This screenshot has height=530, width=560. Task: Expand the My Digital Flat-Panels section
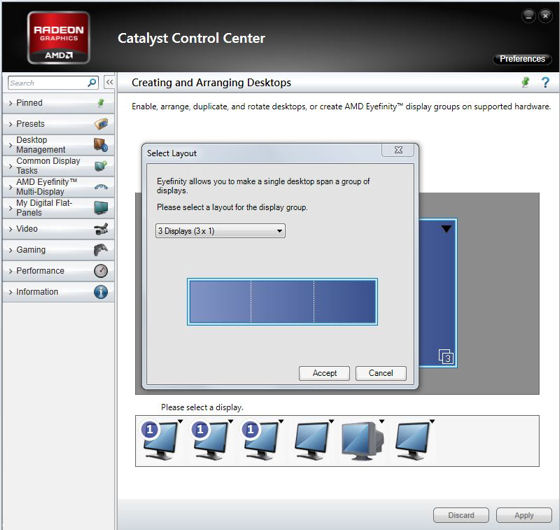(58, 208)
